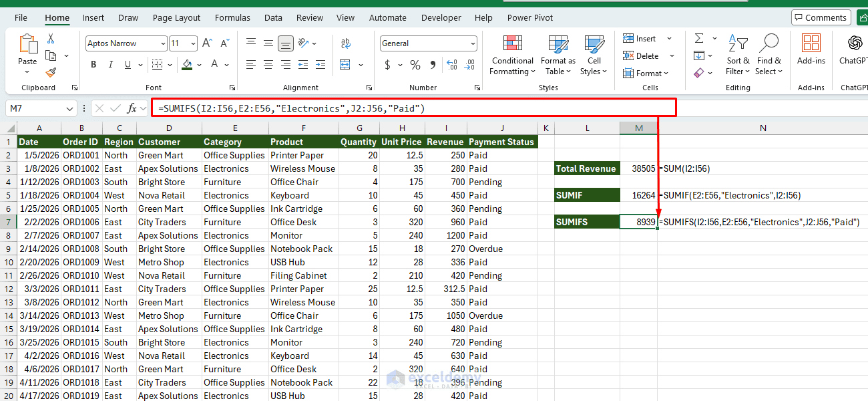This screenshot has width=868, height=401.
Task: Open the Alignment dialog launcher
Action: point(369,88)
